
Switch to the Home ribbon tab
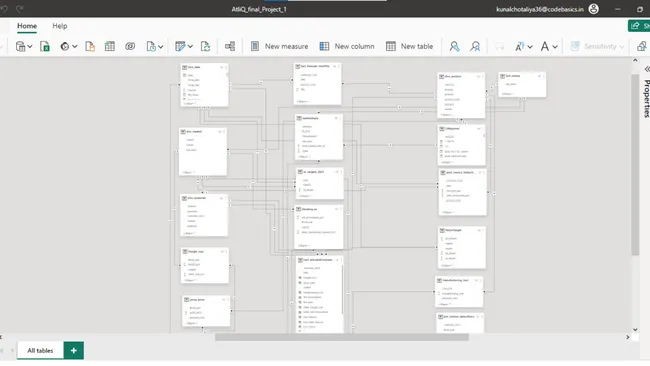[x=27, y=26]
